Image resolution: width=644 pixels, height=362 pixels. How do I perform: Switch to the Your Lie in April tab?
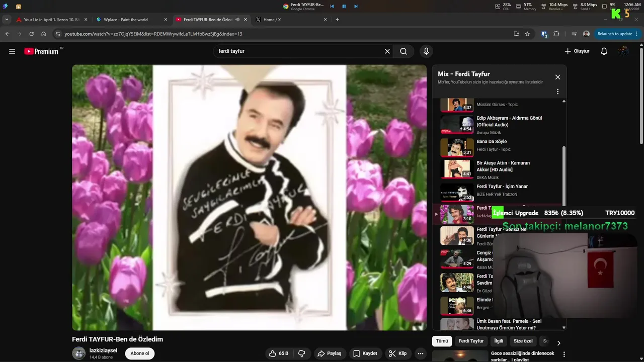(x=52, y=20)
